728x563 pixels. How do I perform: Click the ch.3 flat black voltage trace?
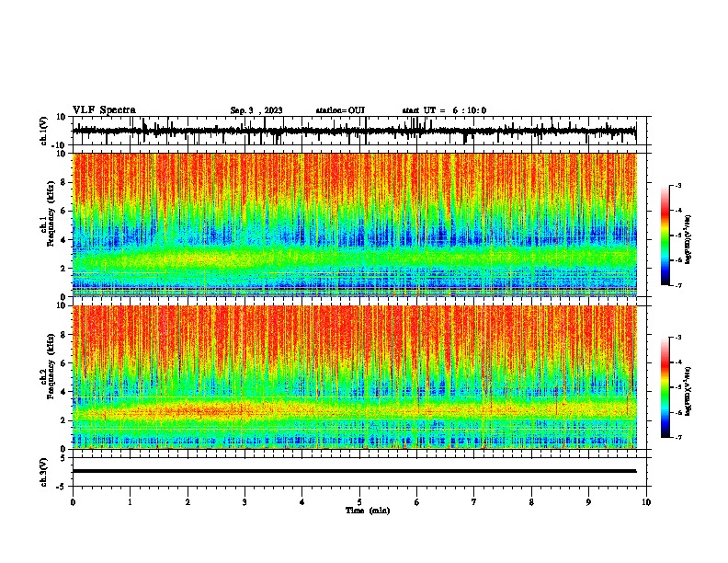(x=355, y=471)
